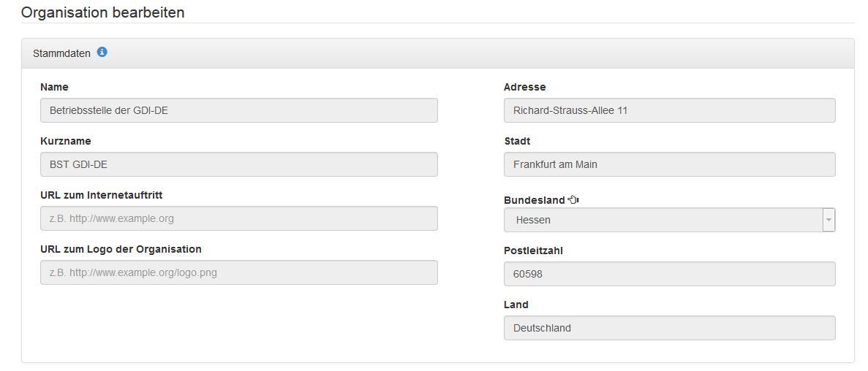Click the info icon beside Stammdaten
This screenshot has width=868, height=371.
click(102, 53)
